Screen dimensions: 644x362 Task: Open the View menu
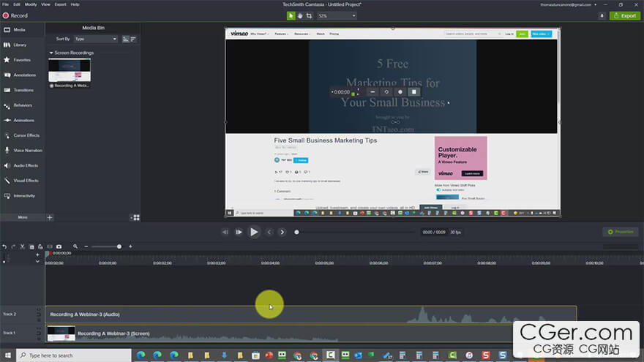click(x=45, y=4)
